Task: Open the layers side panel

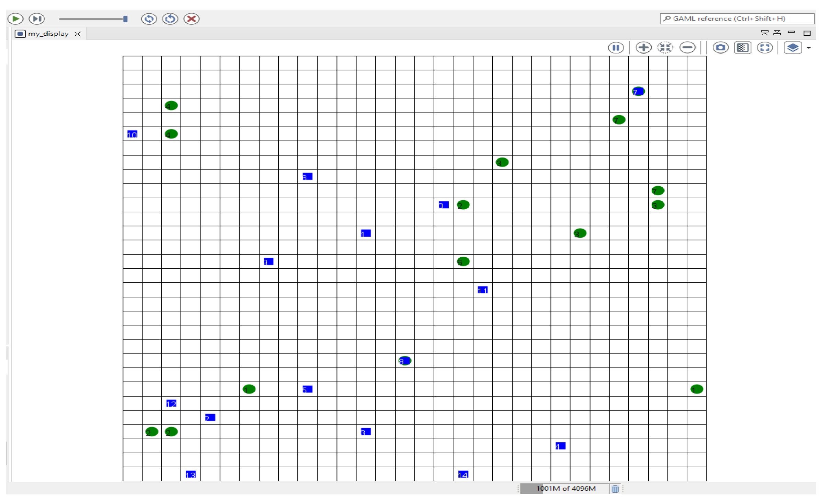Action: point(792,48)
